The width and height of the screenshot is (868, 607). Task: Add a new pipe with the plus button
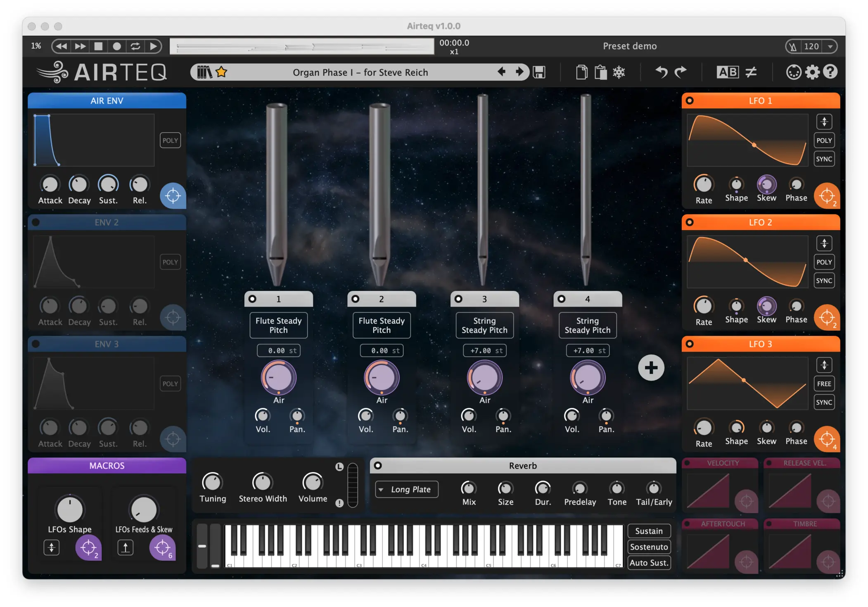[x=651, y=367]
